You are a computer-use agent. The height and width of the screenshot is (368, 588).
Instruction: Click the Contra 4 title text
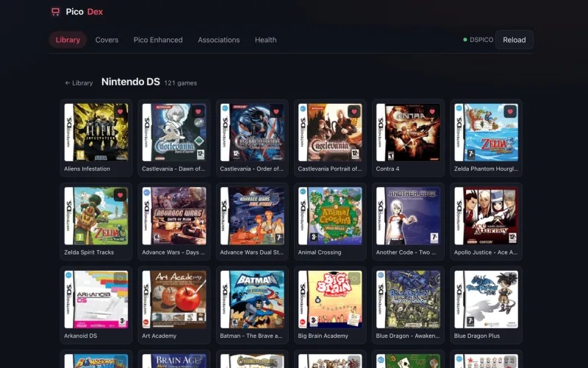click(x=387, y=169)
